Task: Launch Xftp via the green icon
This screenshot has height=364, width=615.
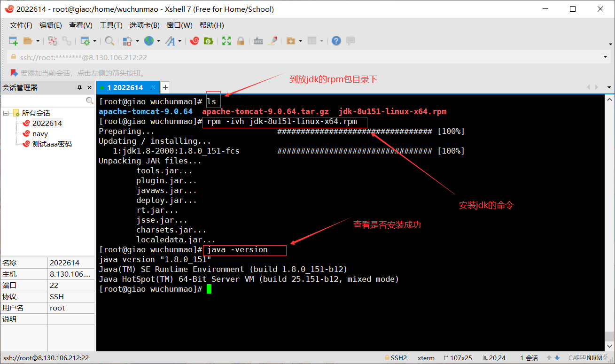Action: (x=208, y=41)
